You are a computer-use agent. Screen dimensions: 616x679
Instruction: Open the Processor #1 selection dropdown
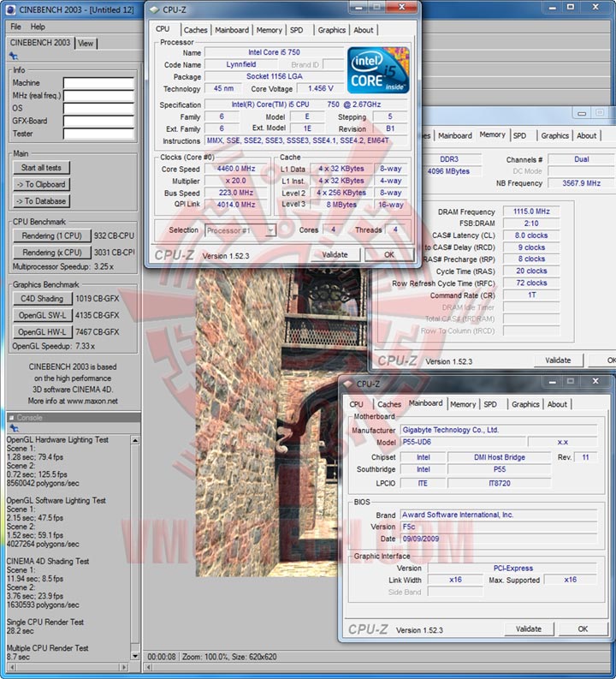coord(240,230)
